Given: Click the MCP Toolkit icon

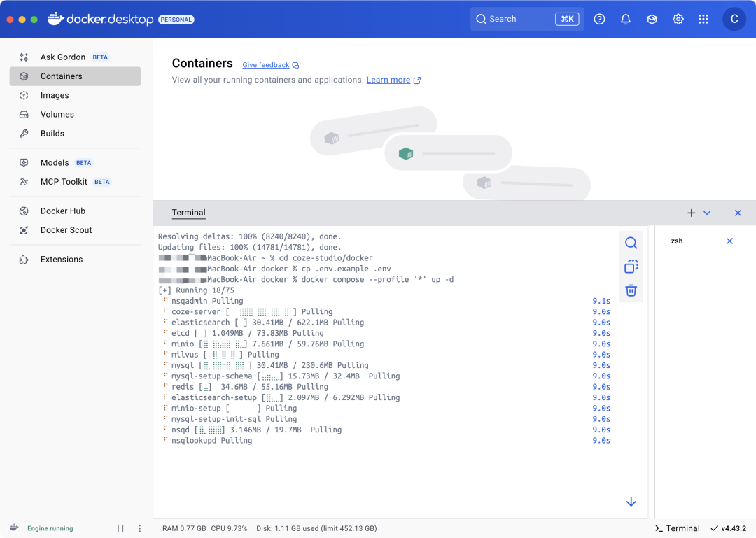Looking at the screenshot, I should pos(24,182).
